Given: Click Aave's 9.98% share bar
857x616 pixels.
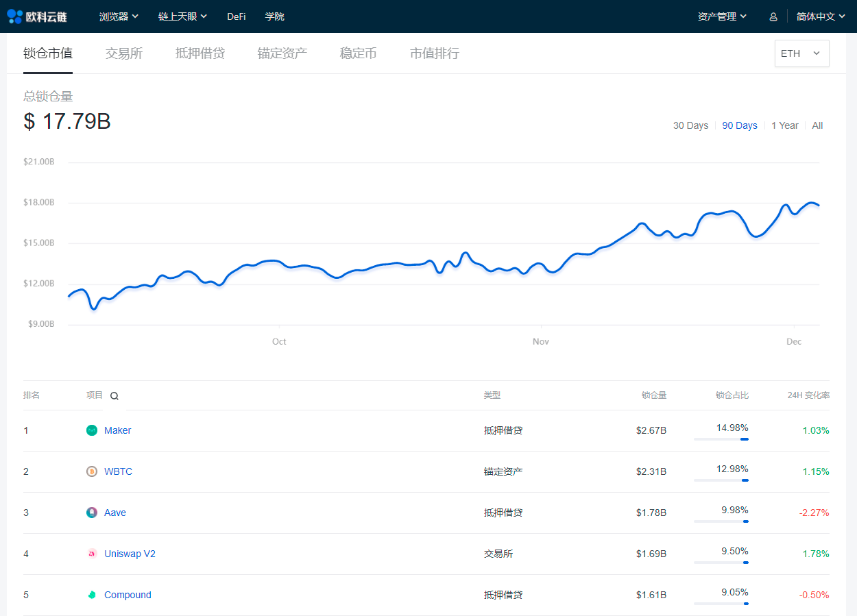Looking at the screenshot, I should point(721,521).
